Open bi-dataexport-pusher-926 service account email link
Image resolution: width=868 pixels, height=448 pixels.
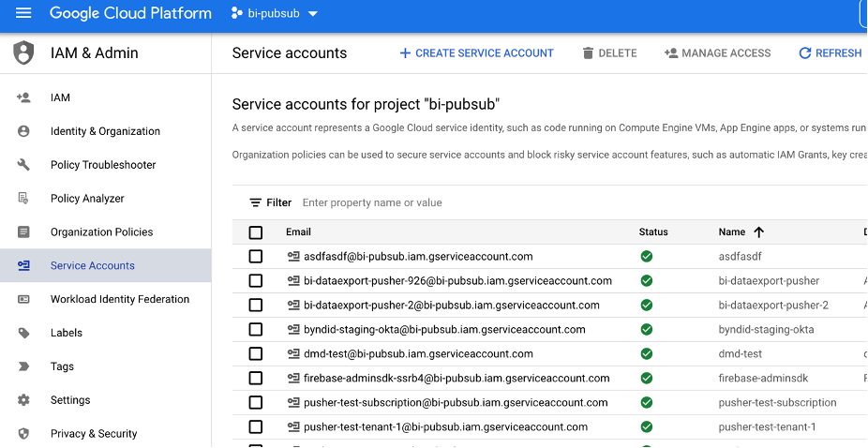[457, 281]
